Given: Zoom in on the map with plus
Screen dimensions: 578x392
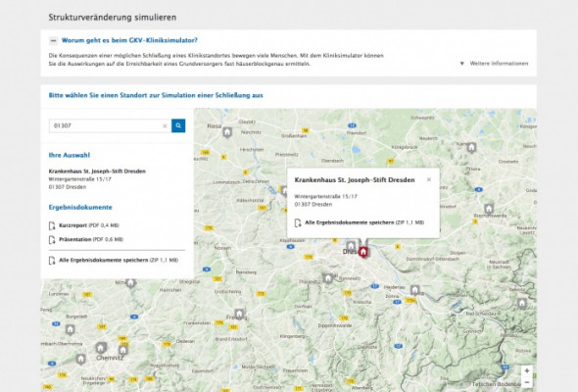Looking at the screenshot, I should click(527, 370).
